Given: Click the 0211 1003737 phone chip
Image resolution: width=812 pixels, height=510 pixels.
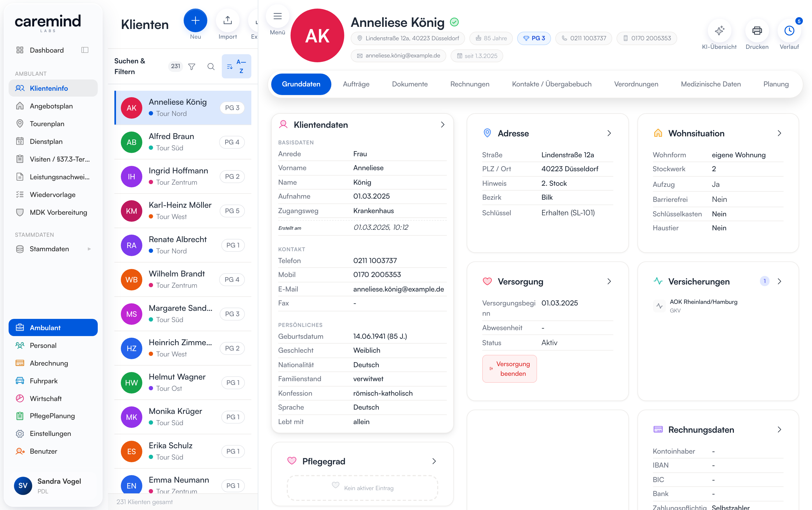Looking at the screenshot, I should (x=583, y=38).
